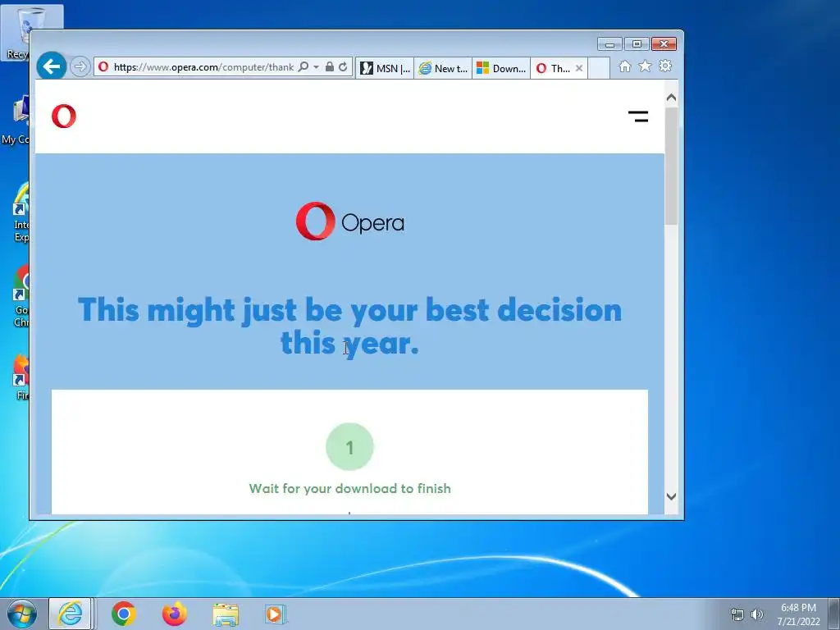The height and width of the screenshot is (630, 840).
Task: Click the small Opera logo in page header
Action: pos(64,116)
